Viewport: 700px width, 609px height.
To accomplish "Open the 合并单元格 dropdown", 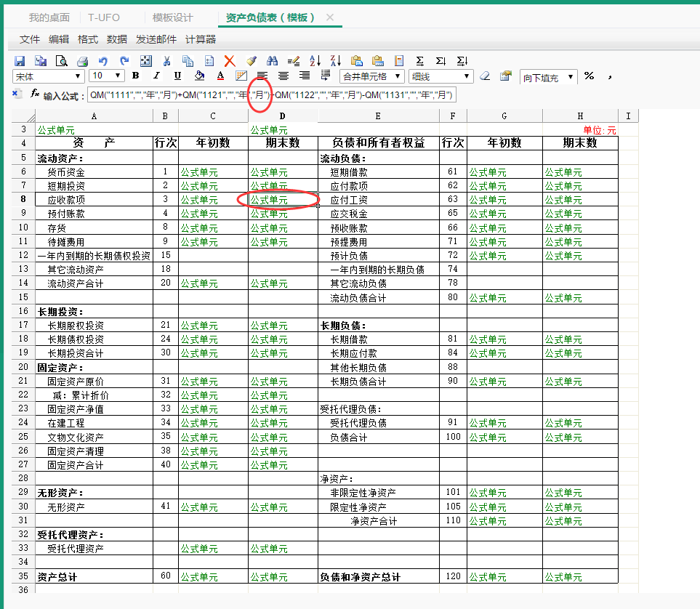I will pyautogui.click(x=372, y=76).
